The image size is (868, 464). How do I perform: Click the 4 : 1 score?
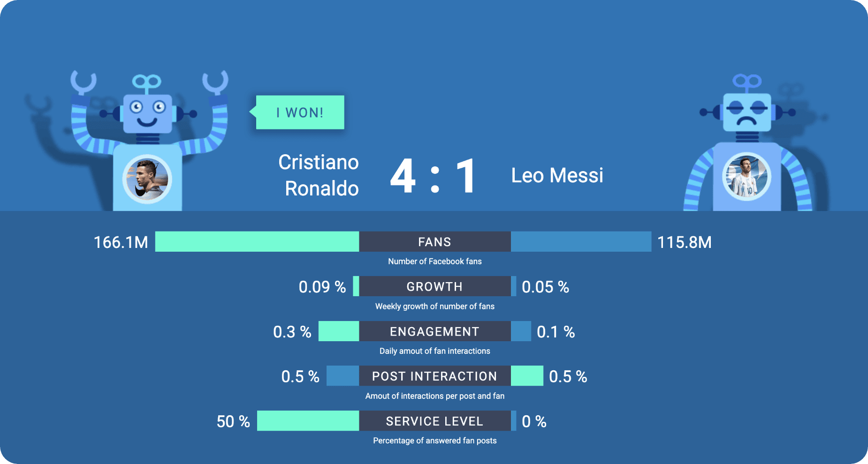pyautogui.click(x=434, y=176)
